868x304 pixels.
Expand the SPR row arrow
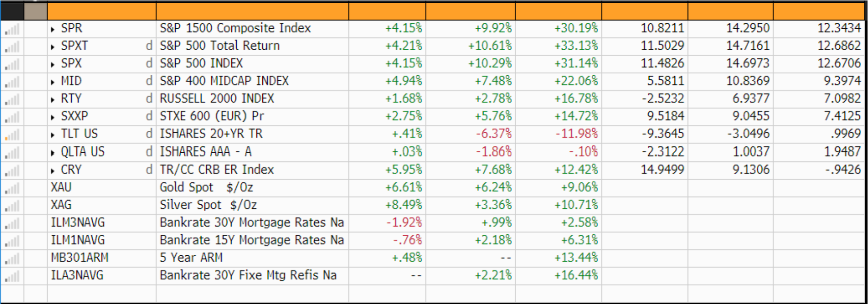pos(53,29)
